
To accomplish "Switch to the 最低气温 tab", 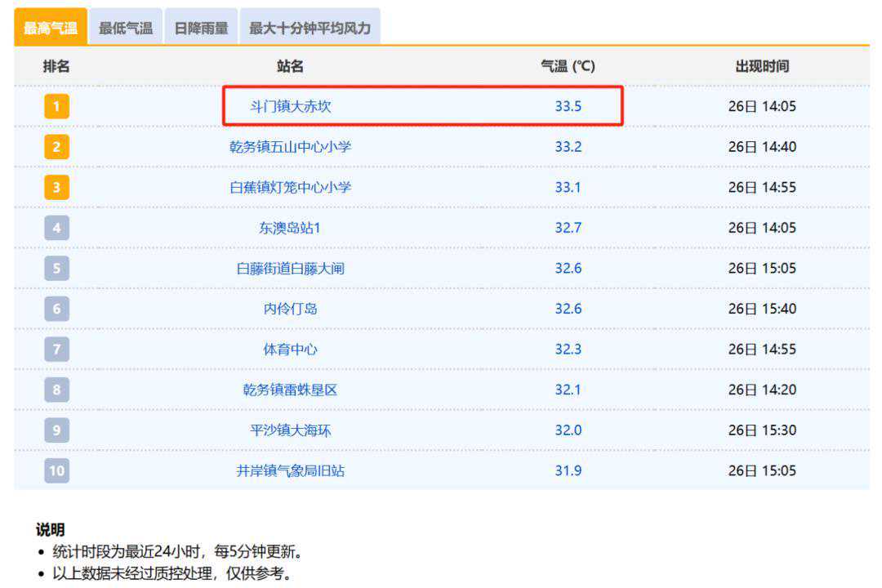I will [126, 28].
